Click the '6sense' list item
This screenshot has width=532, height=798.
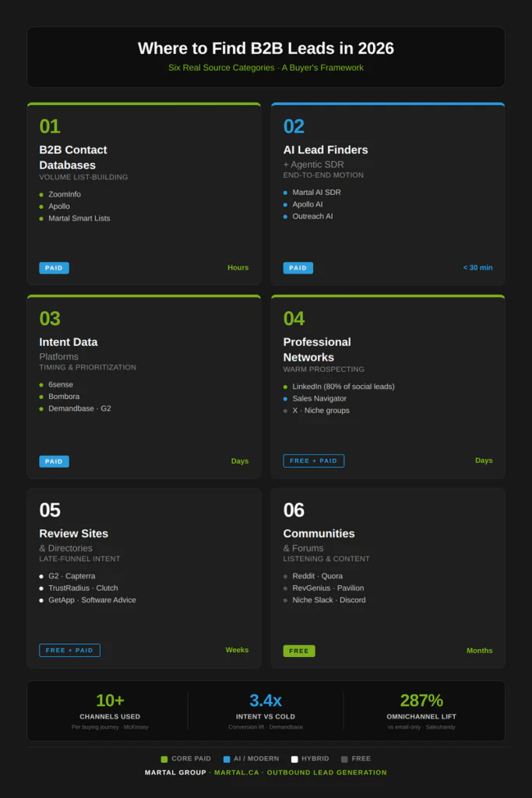point(61,385)
